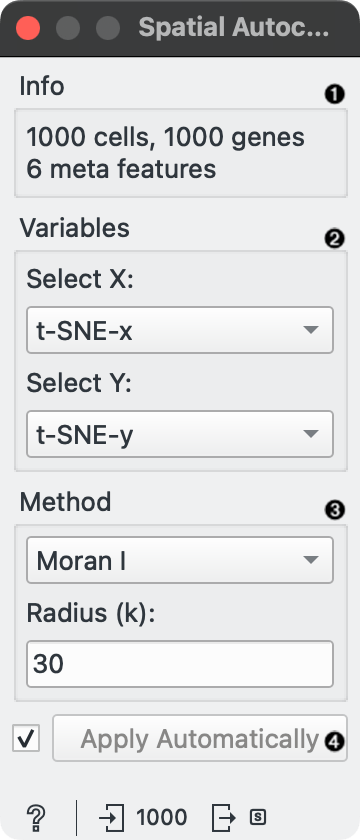Click the Apply Automatically button
Screen dimensions: 360x840
click(200, 738)
